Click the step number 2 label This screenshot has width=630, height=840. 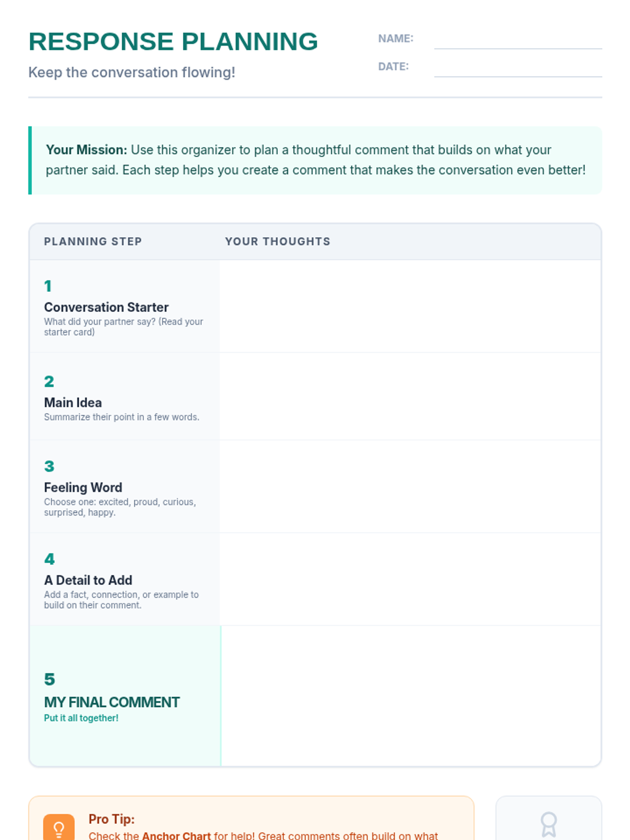tap(49, 382)
